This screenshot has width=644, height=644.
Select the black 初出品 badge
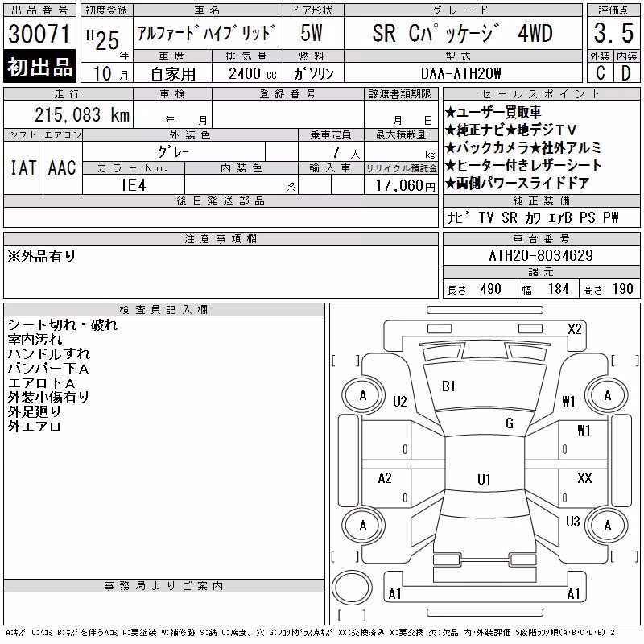click(39, 67)
